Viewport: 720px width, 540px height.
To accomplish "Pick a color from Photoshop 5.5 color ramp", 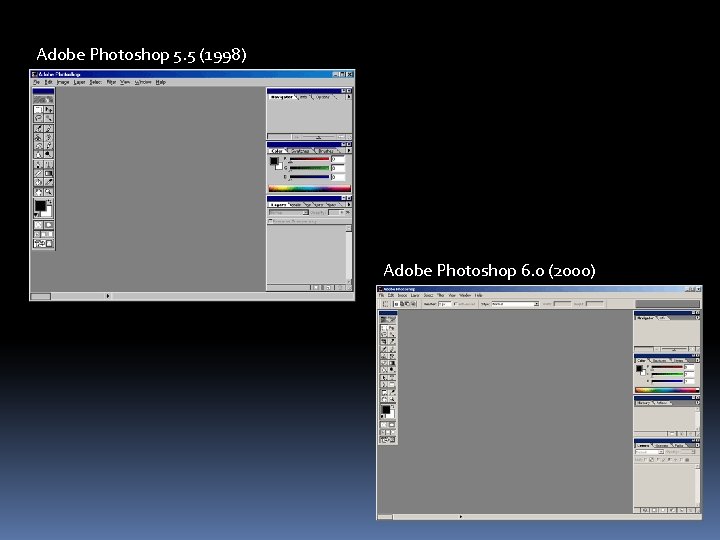I will tap(309, 189).
